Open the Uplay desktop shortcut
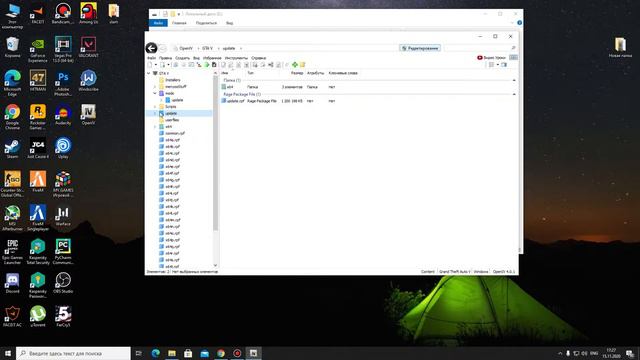The height and width of the screenshot is (360, 640). pyautogui.click(x=63, y=148)
